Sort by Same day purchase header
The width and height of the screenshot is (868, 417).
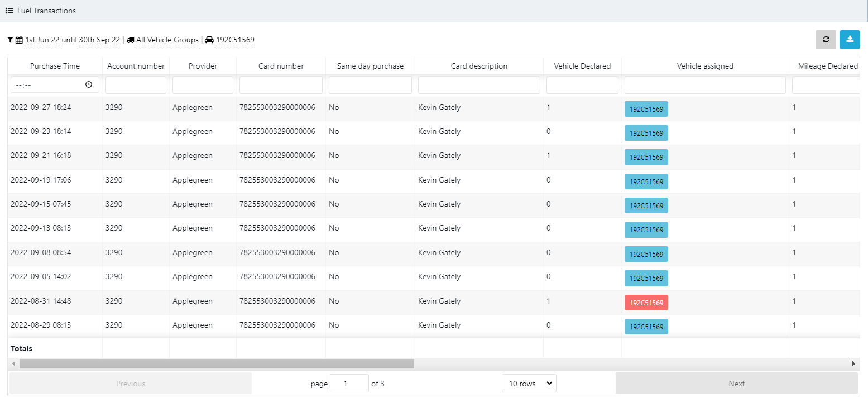(371, 66)
